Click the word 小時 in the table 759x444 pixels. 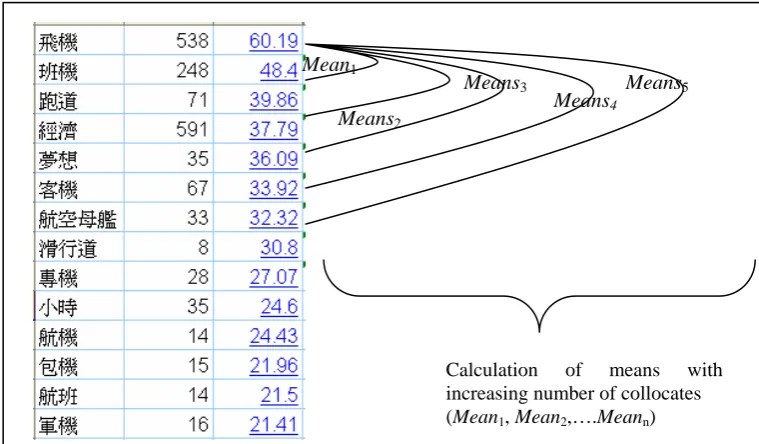click(x=58, y=308)
